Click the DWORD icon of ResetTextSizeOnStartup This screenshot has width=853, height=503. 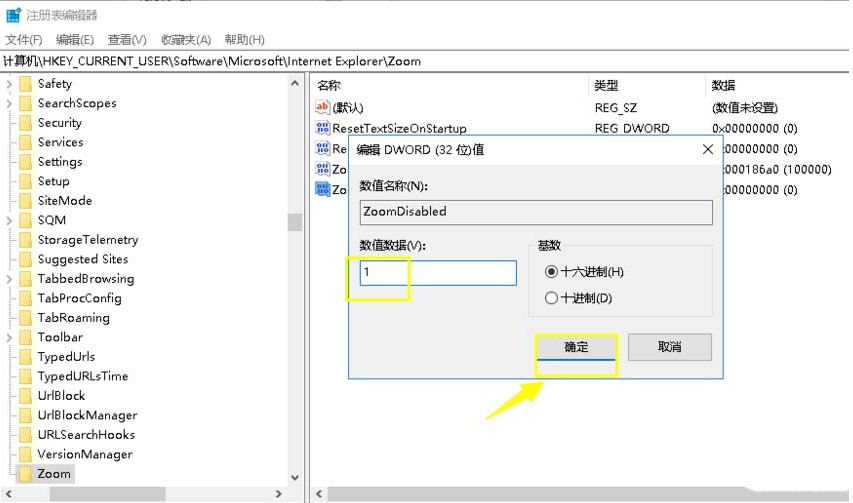click(322, 128)
